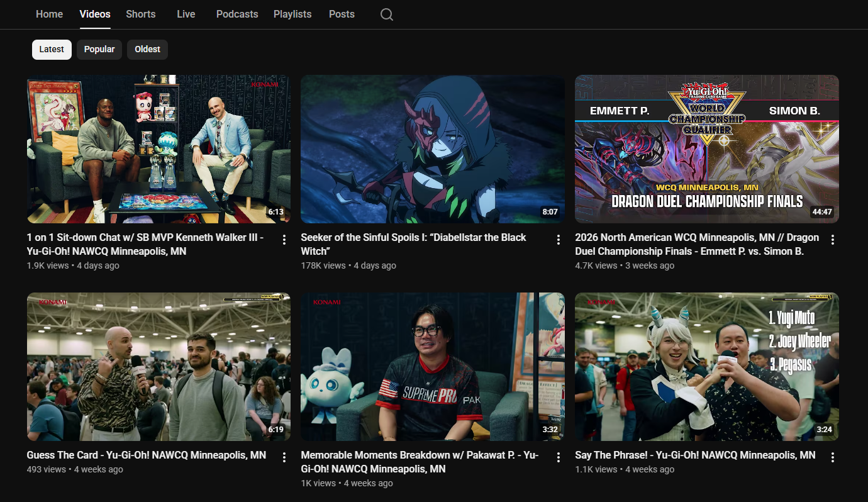Click the 8:07 duration badge
The image size is (868, 502).
tap(550, 212)
